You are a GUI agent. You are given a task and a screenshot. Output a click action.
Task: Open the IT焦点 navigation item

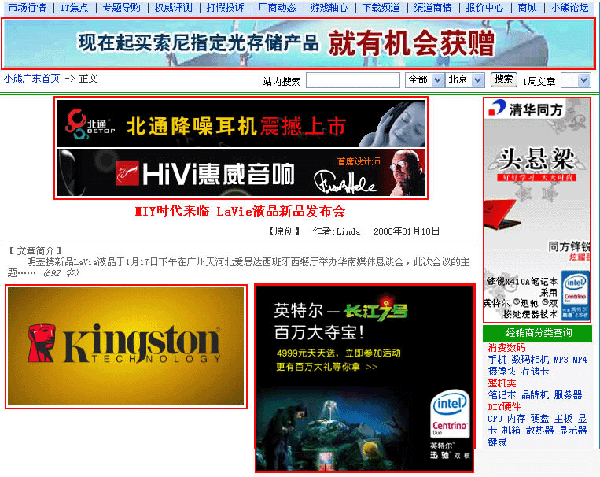tap(74, 7)
